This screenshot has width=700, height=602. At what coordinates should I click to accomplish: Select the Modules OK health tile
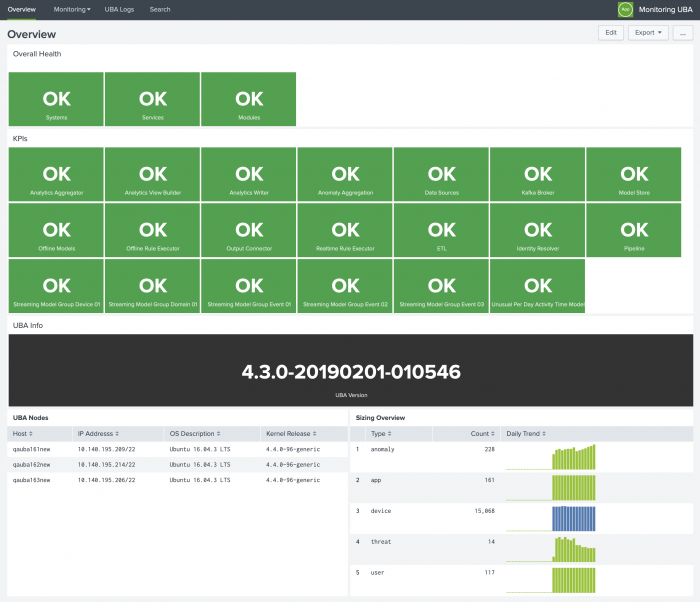[249, 99]
